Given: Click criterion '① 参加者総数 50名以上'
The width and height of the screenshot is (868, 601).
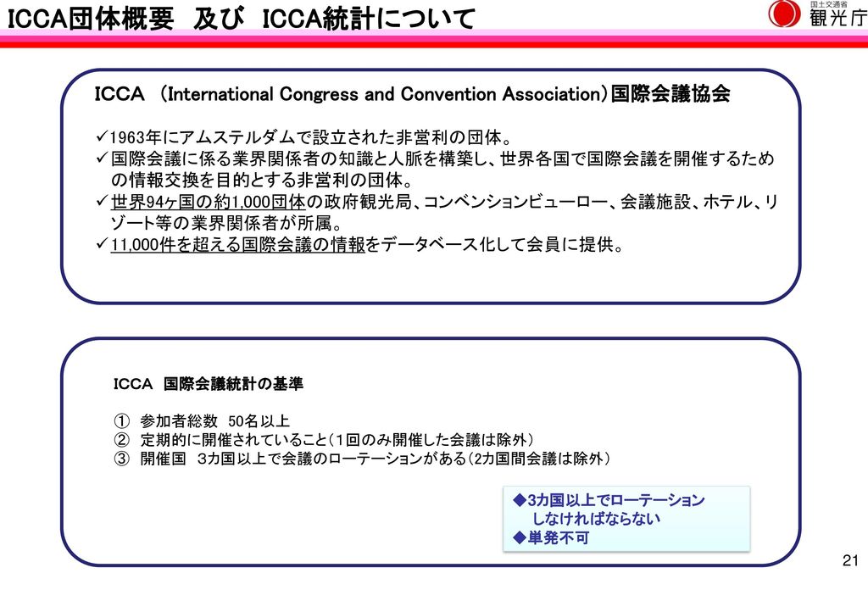Looking at the screenshot, I should coord(202,421).
